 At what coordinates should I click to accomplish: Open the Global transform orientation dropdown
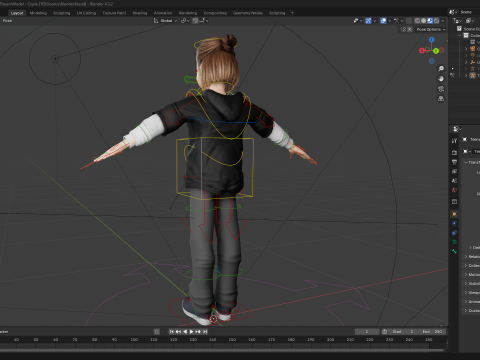click(x=165, y=21)
